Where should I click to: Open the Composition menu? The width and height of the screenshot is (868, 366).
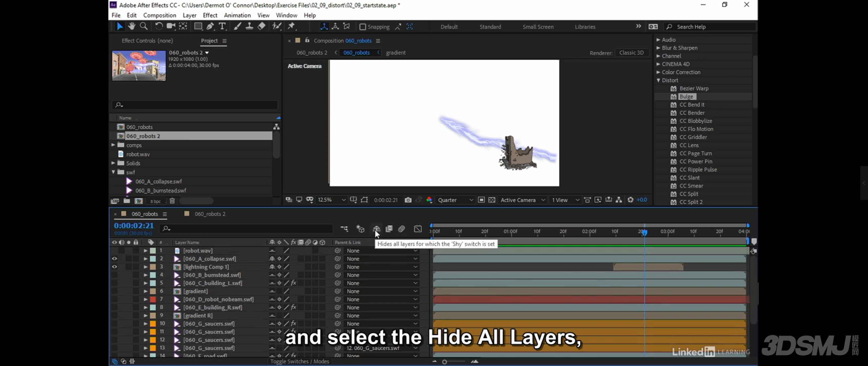(159, 15)
